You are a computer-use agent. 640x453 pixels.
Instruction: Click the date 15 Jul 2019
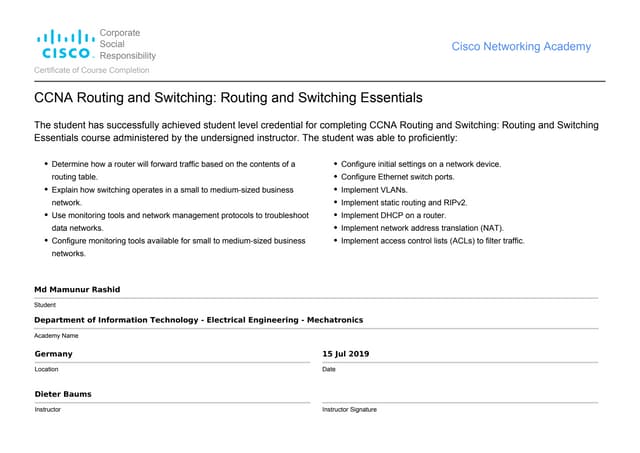(x=346, y=354)
